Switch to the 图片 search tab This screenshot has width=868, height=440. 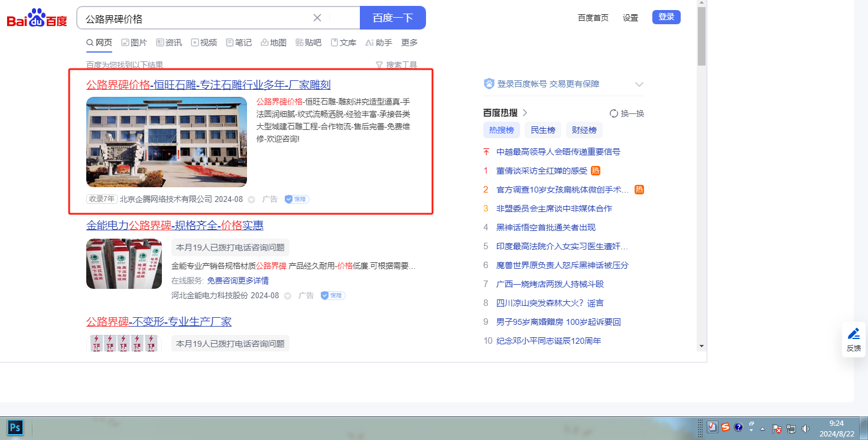134,43
